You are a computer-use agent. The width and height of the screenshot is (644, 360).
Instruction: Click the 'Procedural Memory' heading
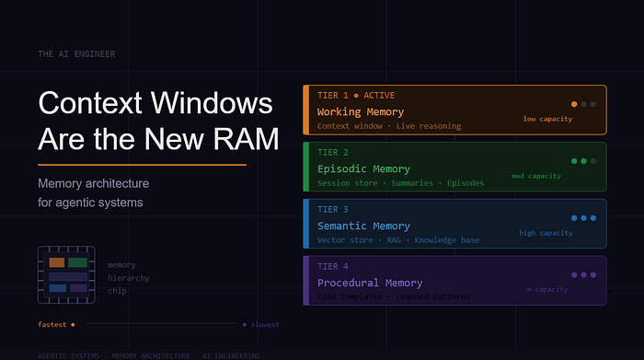coord(370,284)
